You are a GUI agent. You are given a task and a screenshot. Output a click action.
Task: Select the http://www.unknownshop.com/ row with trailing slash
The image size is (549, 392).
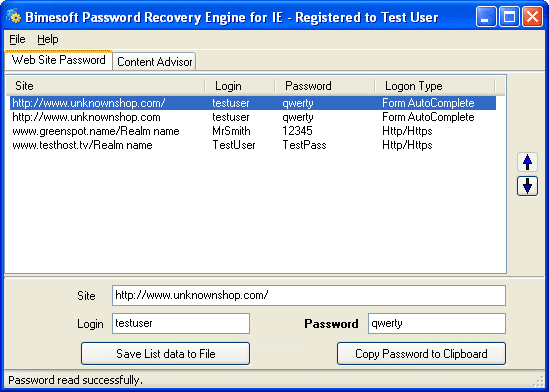tap(253, 103)
